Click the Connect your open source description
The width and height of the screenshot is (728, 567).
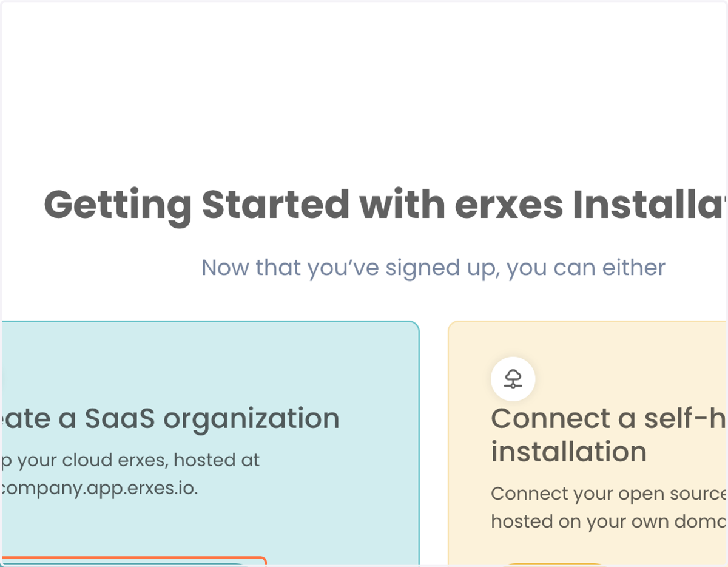click(609, 494)
